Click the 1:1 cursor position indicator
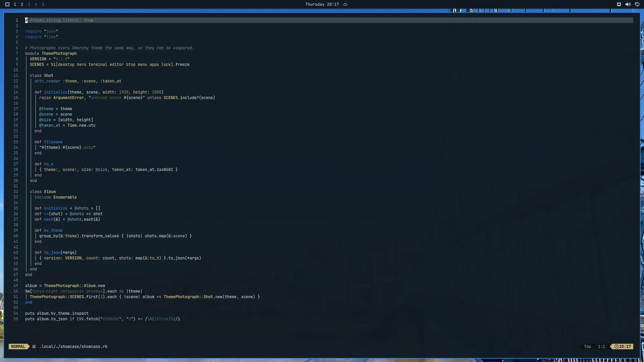This screenshot has width=644, height=362. tap(601, 347)
